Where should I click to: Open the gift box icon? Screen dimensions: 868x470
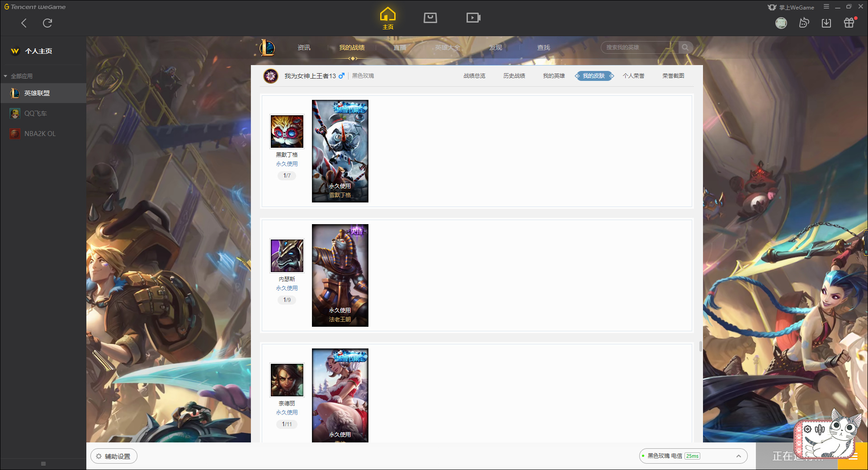[849, 23]
